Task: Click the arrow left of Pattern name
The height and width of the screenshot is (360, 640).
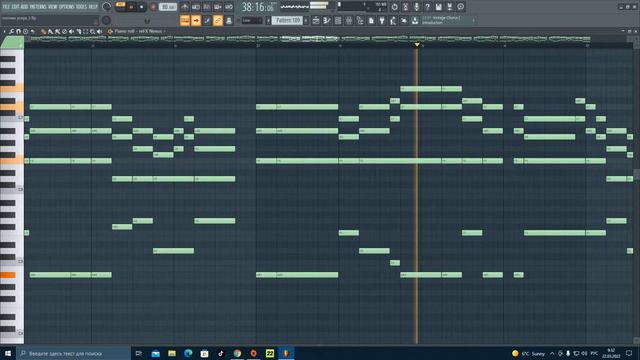Action: 268,20
